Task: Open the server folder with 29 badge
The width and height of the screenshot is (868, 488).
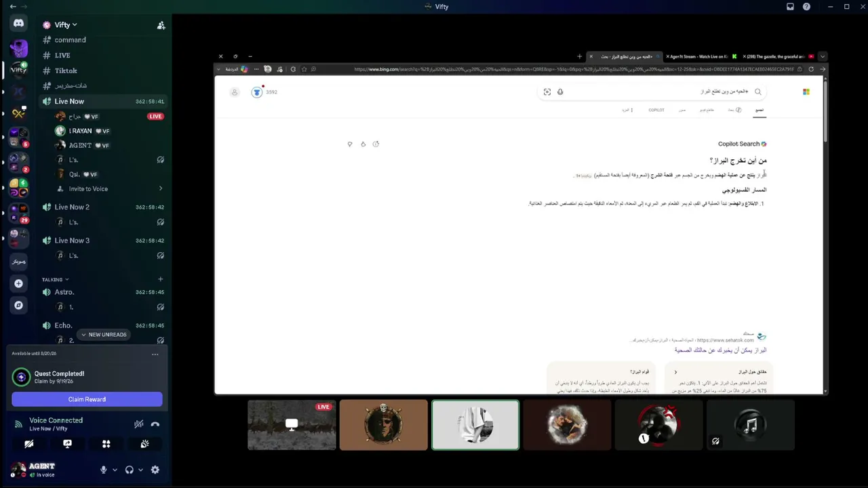Action: [x=18, y=211]
